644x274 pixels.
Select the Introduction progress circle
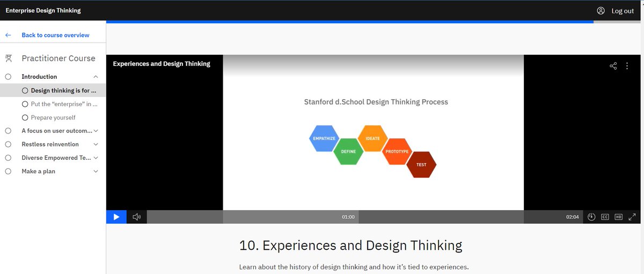(8, 77)
